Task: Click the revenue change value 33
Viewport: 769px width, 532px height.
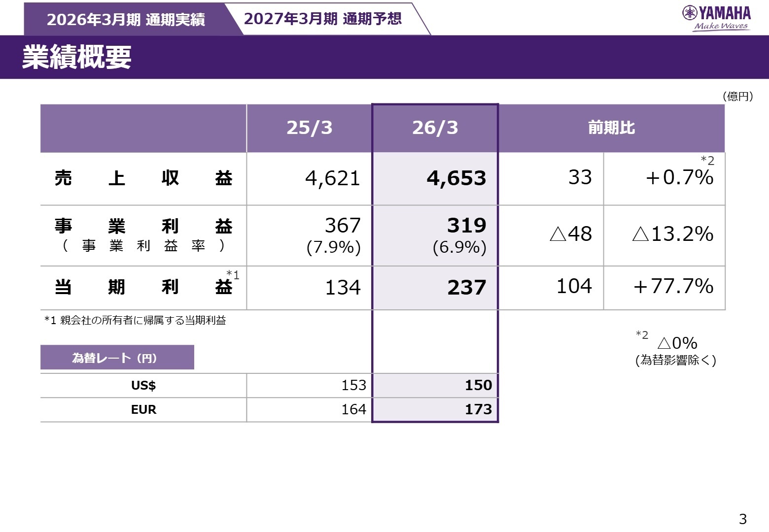Action: pos(580,177)
